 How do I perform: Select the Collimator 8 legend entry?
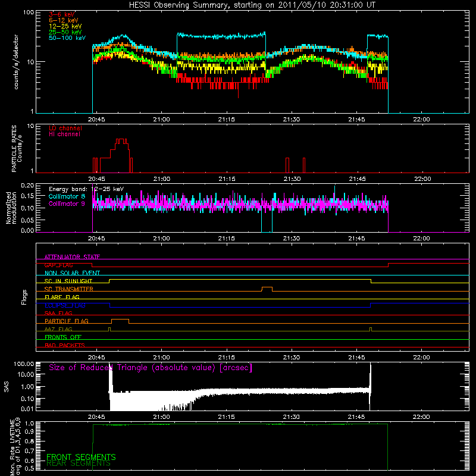tap(67, 196)
